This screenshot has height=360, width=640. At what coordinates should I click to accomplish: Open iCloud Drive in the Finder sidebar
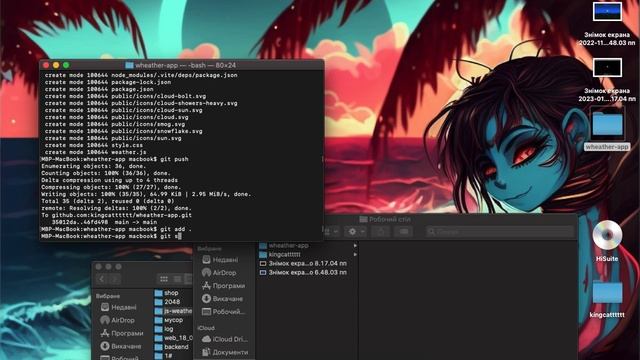coord(224,339)
